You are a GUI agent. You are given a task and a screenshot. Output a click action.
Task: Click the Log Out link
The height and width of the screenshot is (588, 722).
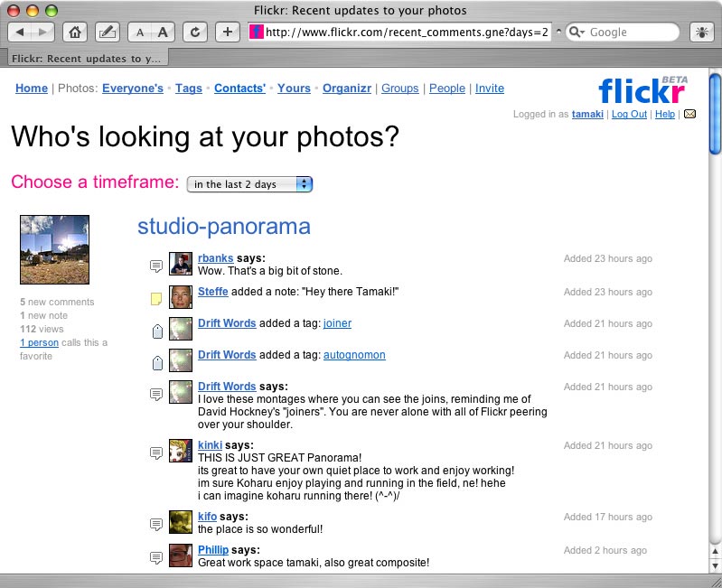pos(629,115)
